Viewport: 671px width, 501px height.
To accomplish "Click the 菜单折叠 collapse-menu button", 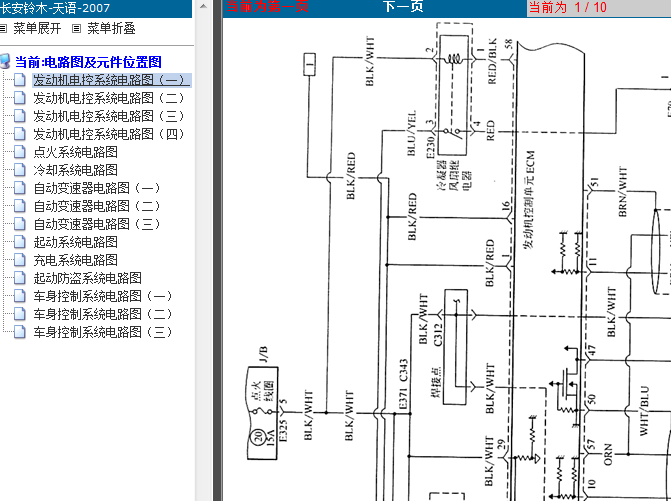I will coord(111,29).
